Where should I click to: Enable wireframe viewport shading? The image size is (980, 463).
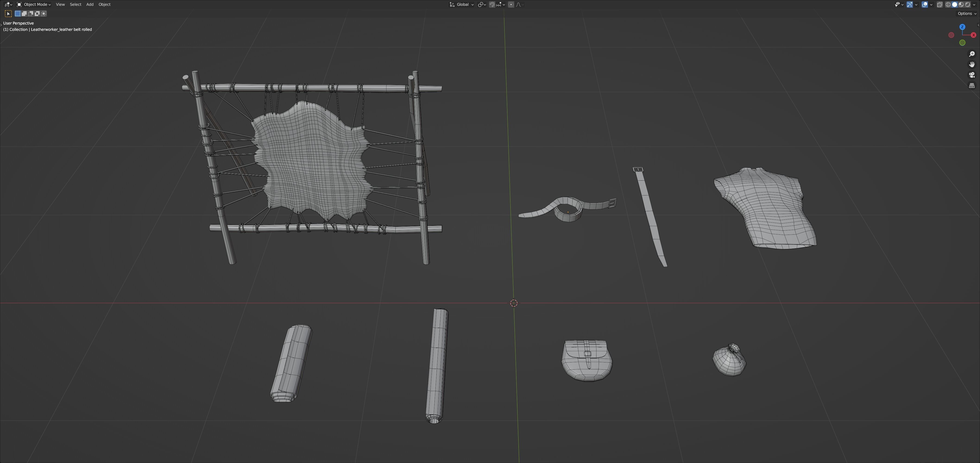(x=948, y=5)
